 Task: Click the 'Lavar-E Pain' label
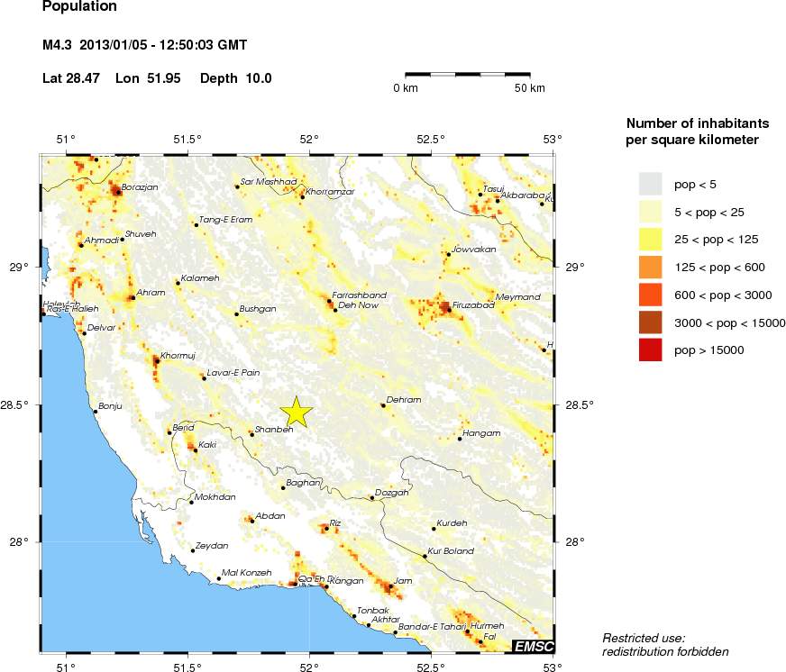[233, 372]
